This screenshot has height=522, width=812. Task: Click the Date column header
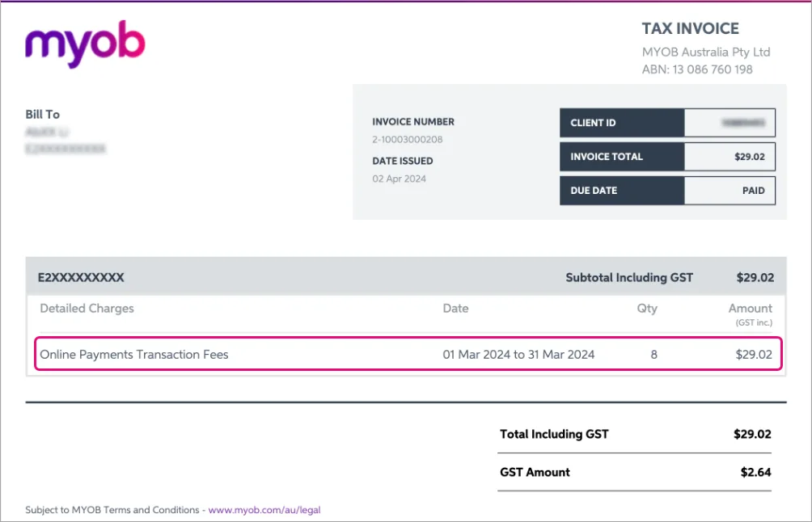[x=455, y=309]
